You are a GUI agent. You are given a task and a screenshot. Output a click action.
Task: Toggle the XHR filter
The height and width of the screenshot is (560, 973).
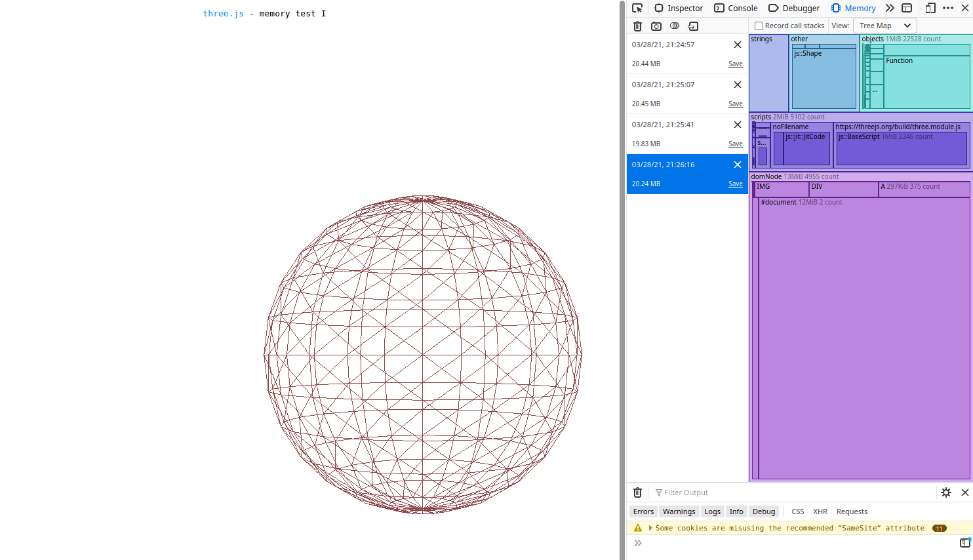820,511
